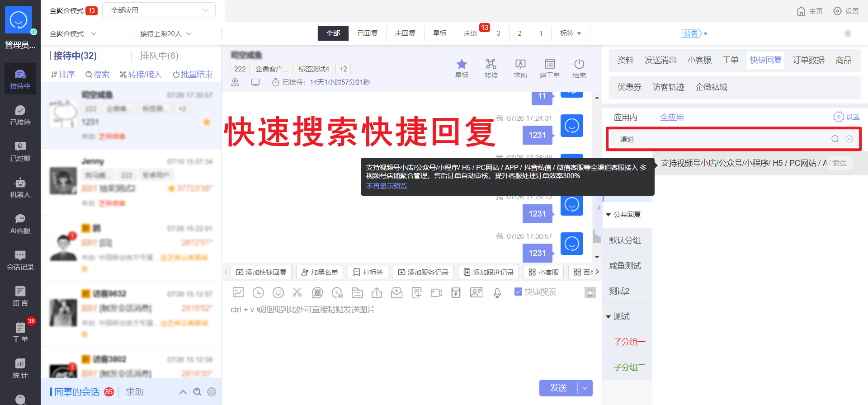Expand the 同事的会话 panel chevron
868x405 pixels.
pyautogui.click(x=183, y=392)
